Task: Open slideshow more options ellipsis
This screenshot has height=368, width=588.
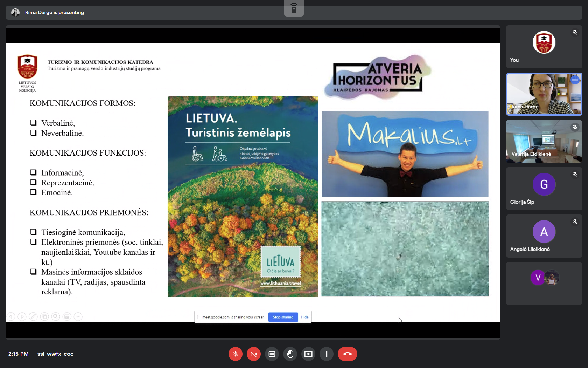Action: click(78, 317)
